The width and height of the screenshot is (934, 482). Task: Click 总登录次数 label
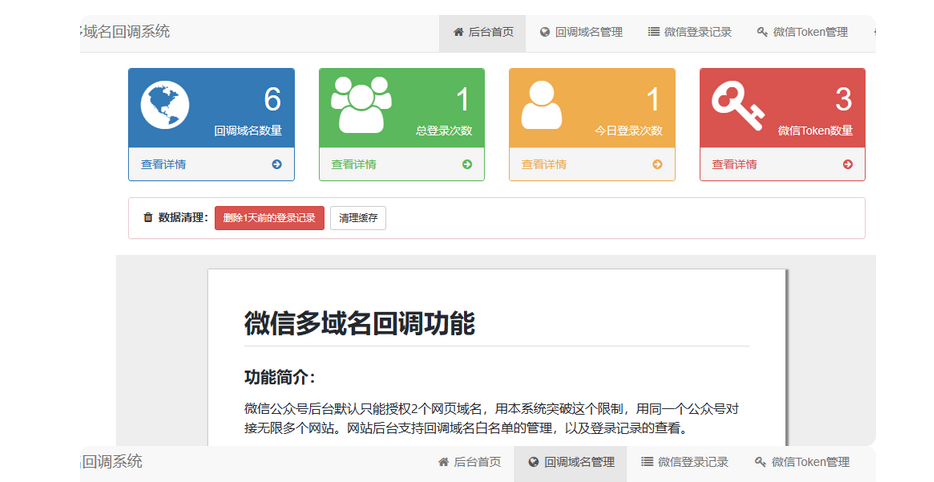[444, 130]
